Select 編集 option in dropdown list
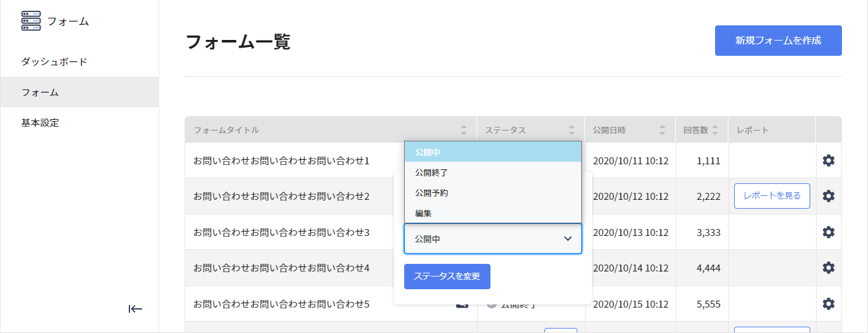 tap(493, 212)
